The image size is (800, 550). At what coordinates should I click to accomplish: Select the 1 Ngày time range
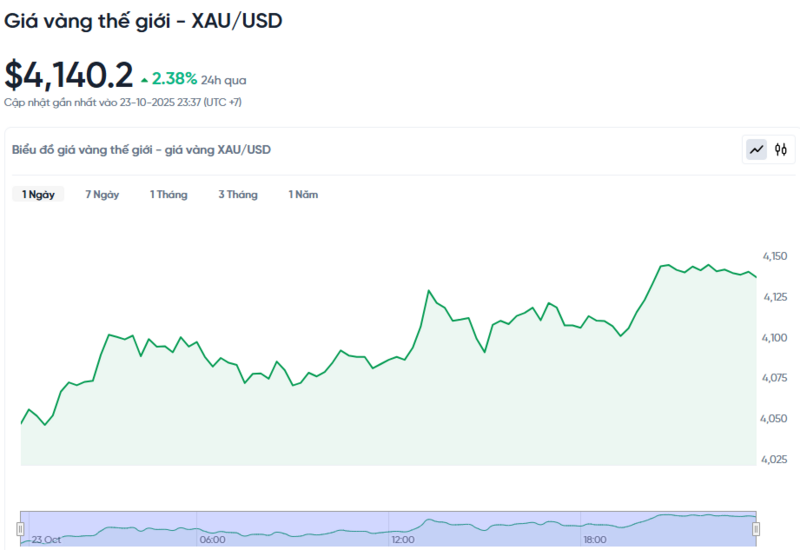(38, 195)
